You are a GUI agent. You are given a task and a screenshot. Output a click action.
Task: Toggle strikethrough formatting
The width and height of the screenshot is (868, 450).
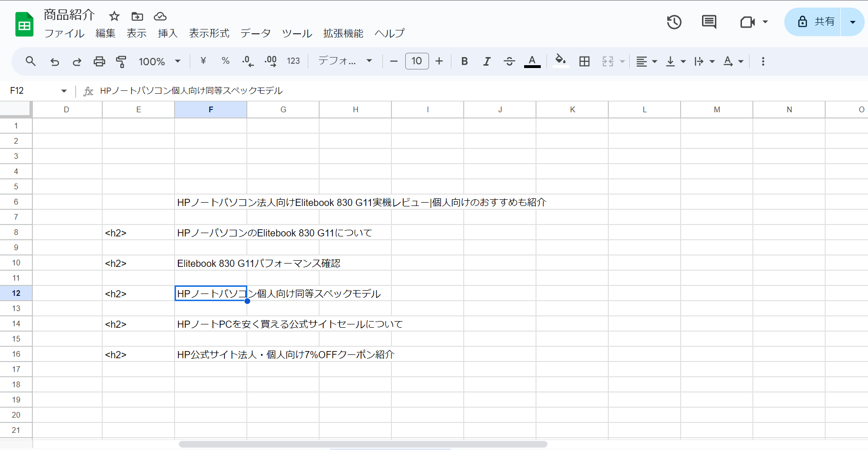[x=509, y=61]
